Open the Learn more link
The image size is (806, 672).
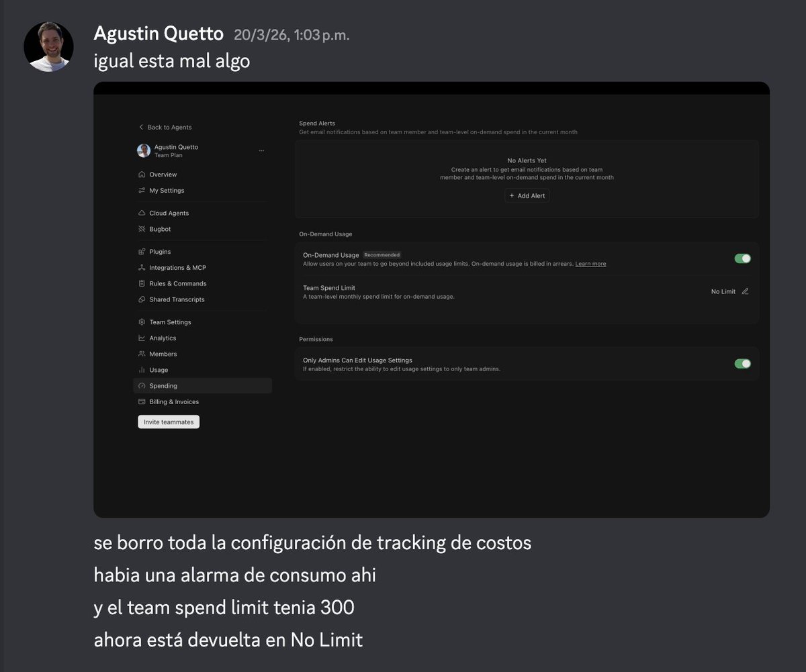[590, 265]
